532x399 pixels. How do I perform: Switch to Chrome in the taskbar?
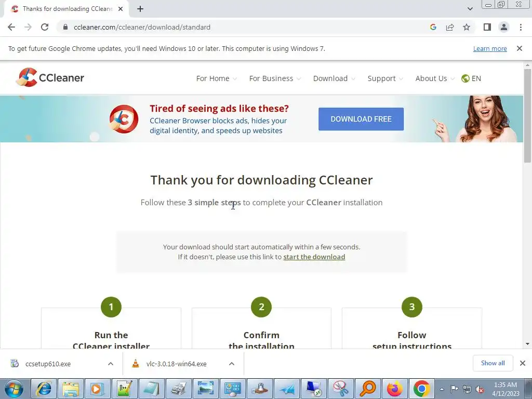(x=422, y=389)
